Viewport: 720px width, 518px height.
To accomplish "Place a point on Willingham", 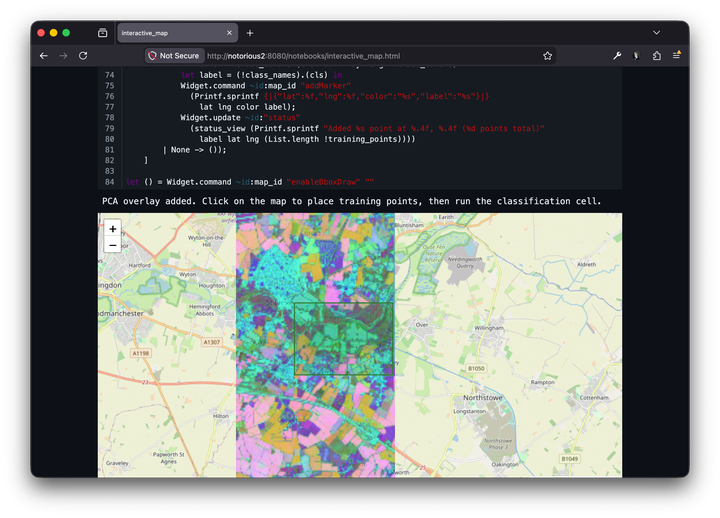I will click(x=488, y=328).
